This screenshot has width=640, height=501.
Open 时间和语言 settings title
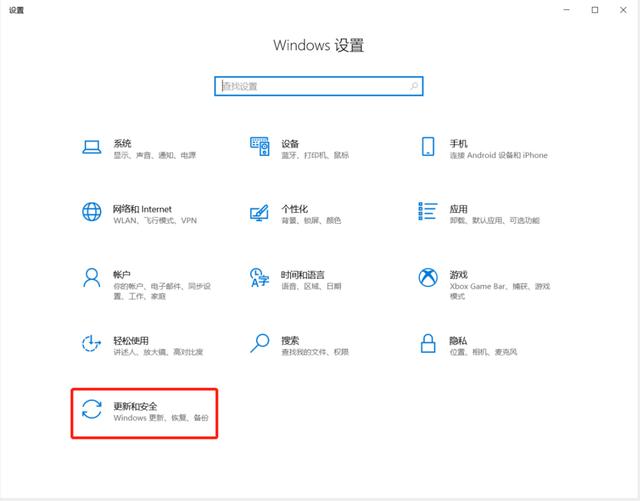pos(303,275)
